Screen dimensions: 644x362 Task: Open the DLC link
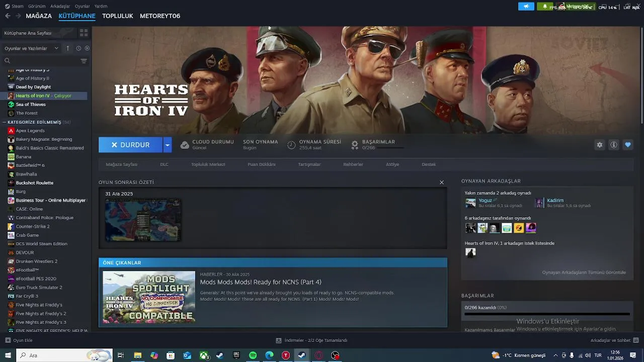pos(164,164)
